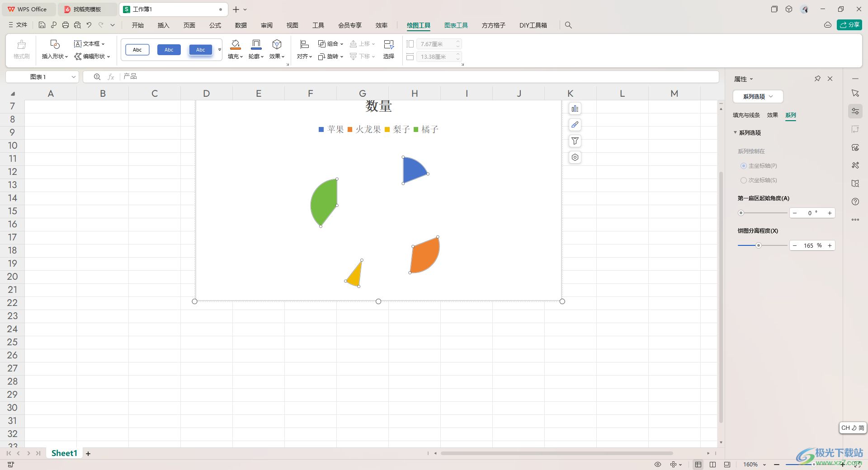
Task: Click the chart style brush button
Action: point(575,125)
